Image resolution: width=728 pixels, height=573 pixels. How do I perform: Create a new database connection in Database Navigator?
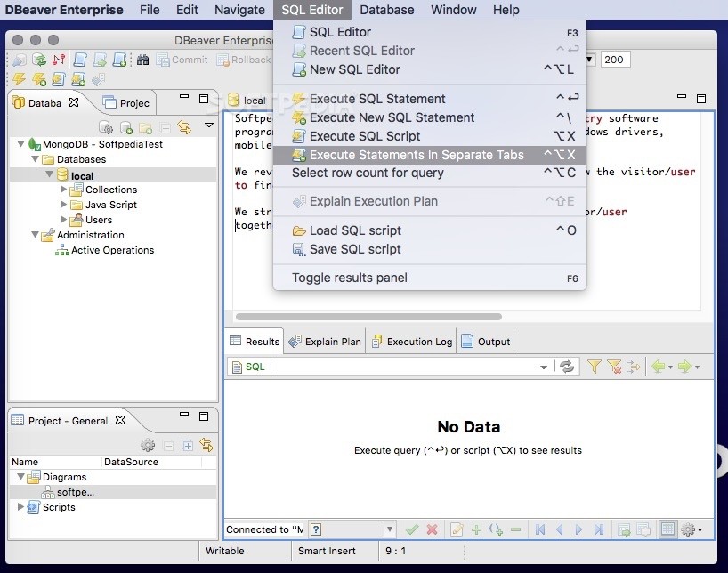(x=125, y=127)
